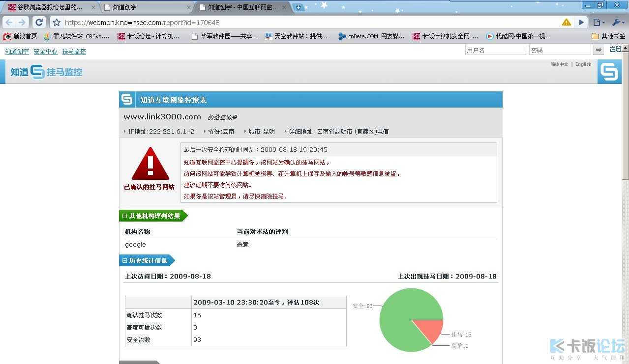Click the red warning triangle image
Viewport: 629px width, 364px height.
click(150, 164)
